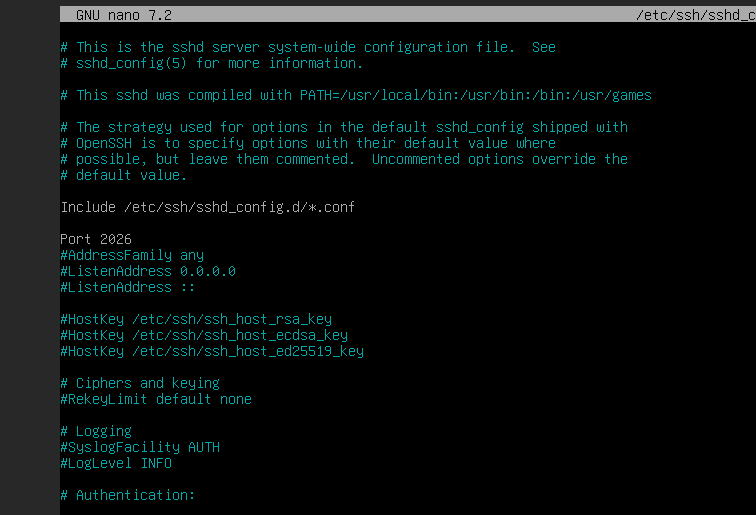Place cursor on #LogLevel INFO line
Image resolution: width=756 pixels, height=515 pixels.
point(116,463)
